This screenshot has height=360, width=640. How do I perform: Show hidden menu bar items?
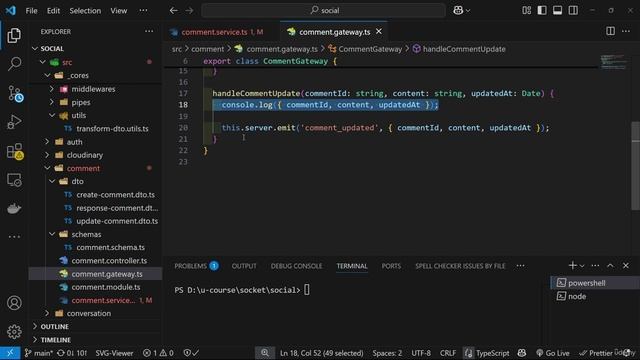pos(143,11)
